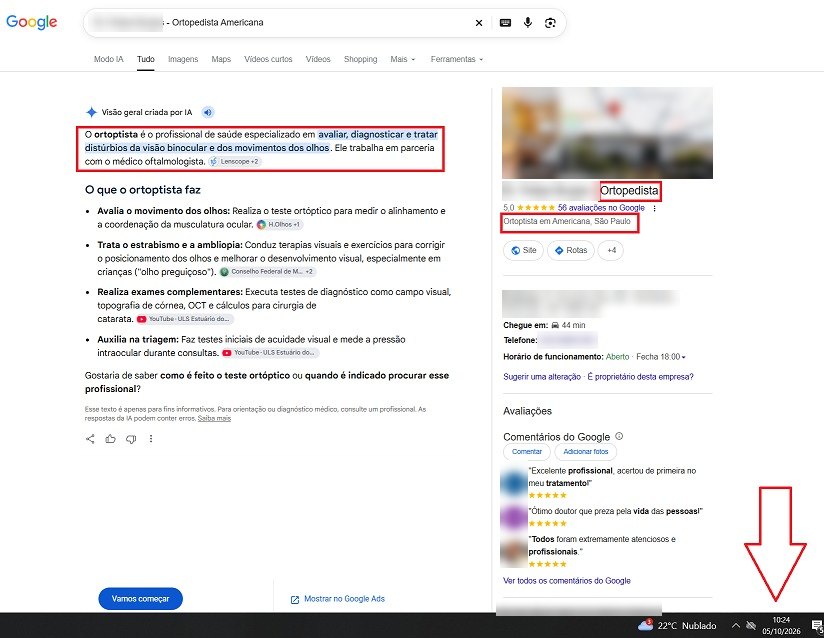Click the É proprietário desta empresa? link
Screen dimensions: 824x638
[x=641, y=377]
